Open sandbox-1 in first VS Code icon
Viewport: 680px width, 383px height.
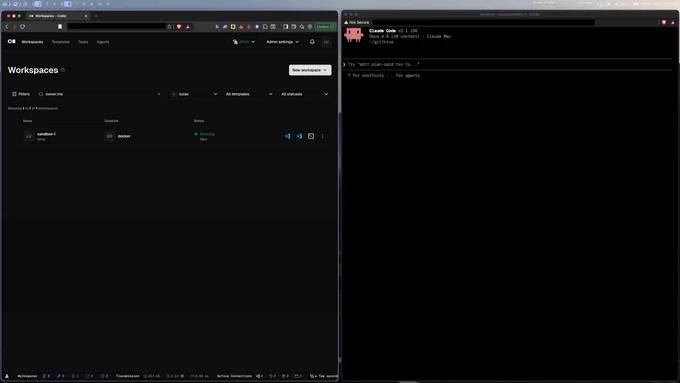[288, 136]
